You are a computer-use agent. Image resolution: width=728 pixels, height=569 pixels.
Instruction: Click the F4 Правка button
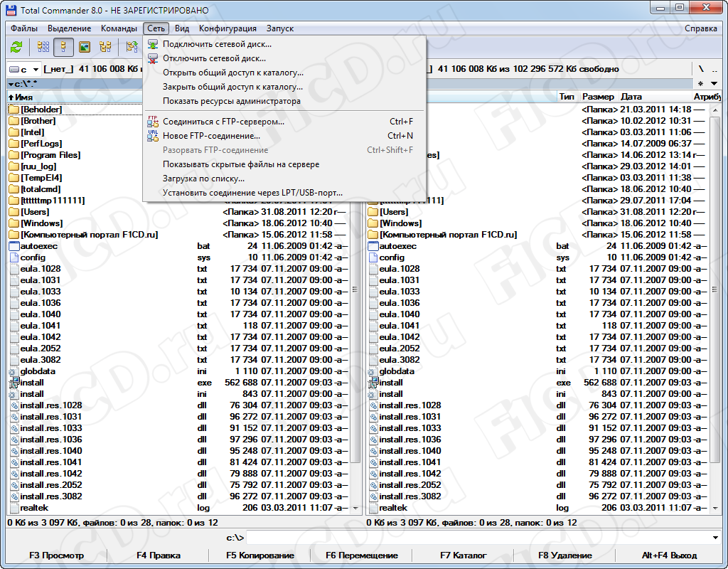pyautogui.click(x=159, y=555)
